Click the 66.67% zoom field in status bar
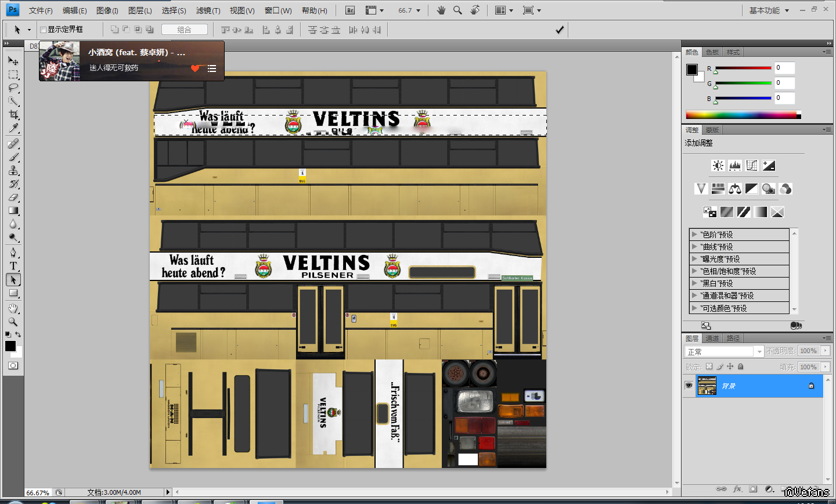 coord(38,492)
